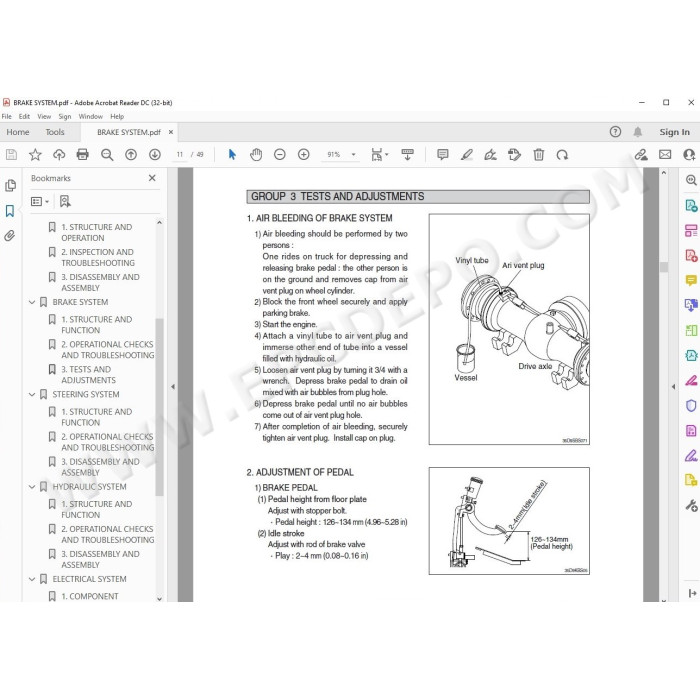700x700 pixels.
Task: Click the Save file icon
Action: pos(11,155)
